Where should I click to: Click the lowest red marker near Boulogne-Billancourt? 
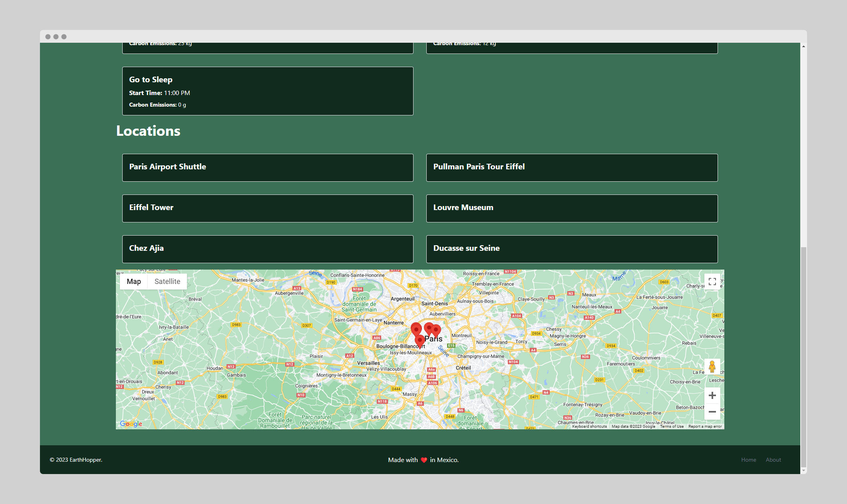coord(420,340)
